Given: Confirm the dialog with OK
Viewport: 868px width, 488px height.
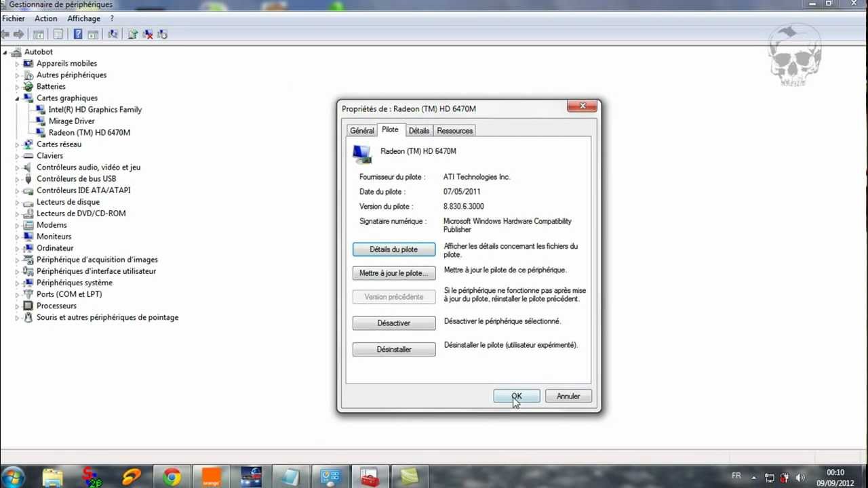Looking at the screenshot, I should 517,396.
